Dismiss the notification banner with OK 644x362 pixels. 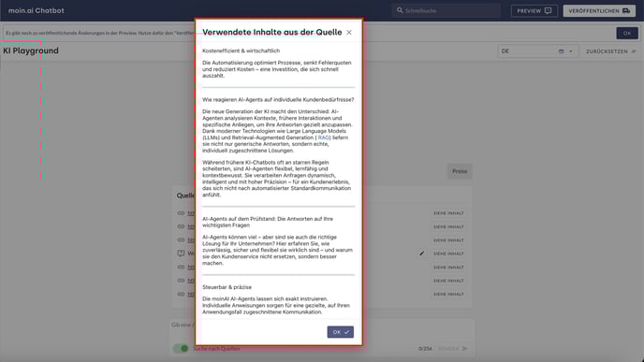(627, 34)
